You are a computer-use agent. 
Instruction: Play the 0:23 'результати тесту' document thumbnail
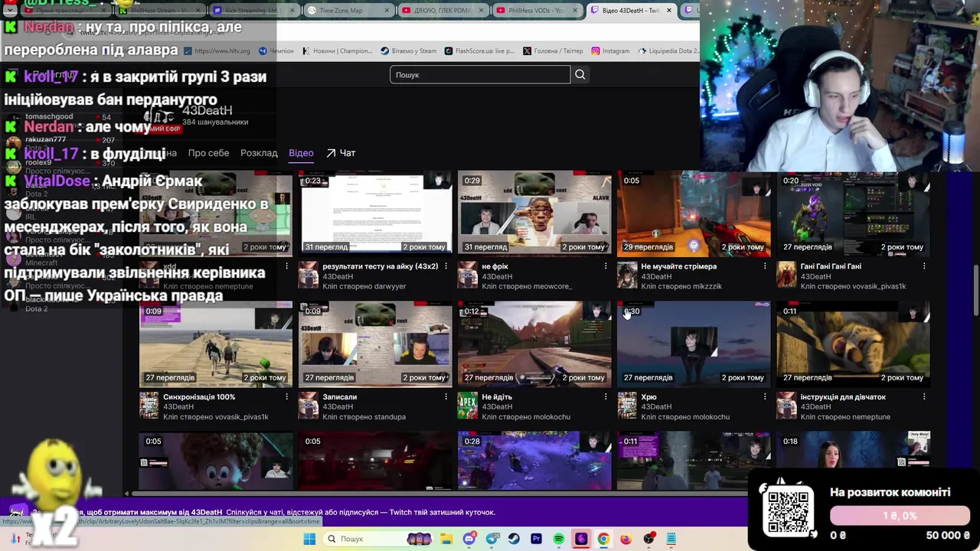(x=375, y=214)
